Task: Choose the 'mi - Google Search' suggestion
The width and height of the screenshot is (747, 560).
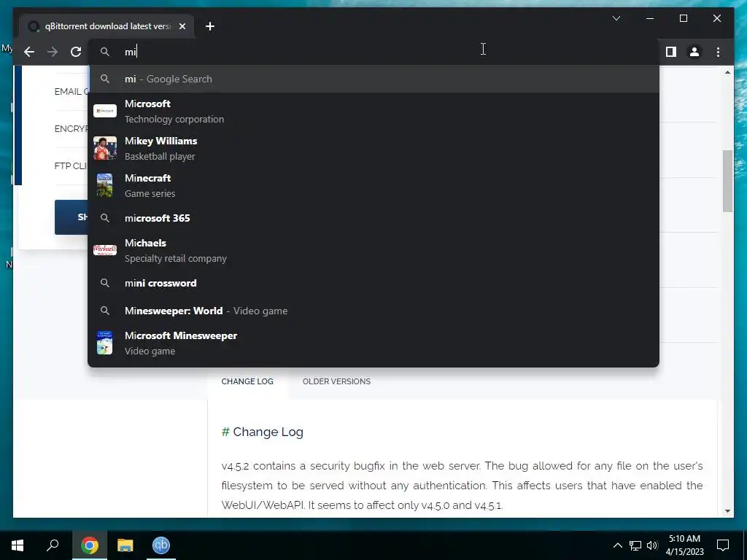Action: pyautogui.click(x=373, y=79)
